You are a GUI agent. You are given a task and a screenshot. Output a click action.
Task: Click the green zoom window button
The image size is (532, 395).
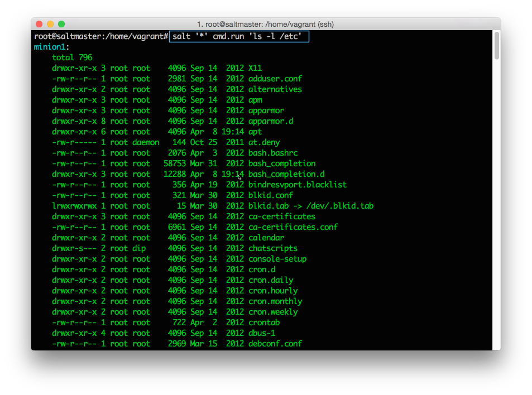click(x=61, y=24)
